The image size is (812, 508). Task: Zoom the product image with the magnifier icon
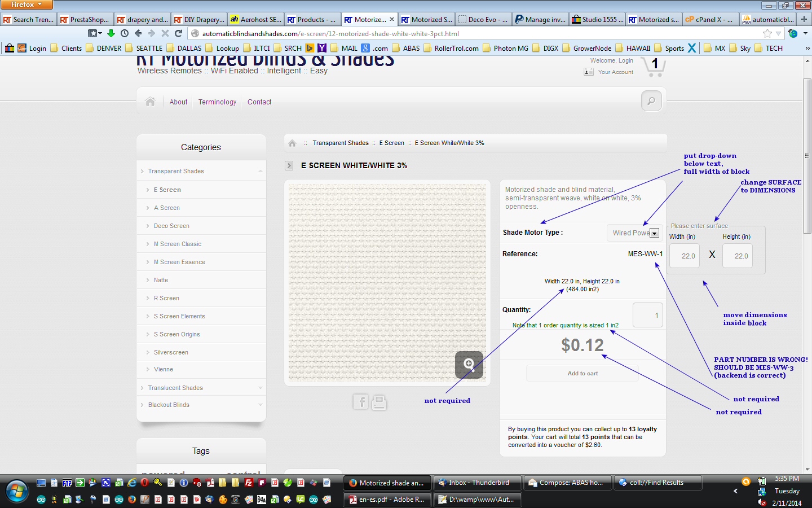pos(469,364)
